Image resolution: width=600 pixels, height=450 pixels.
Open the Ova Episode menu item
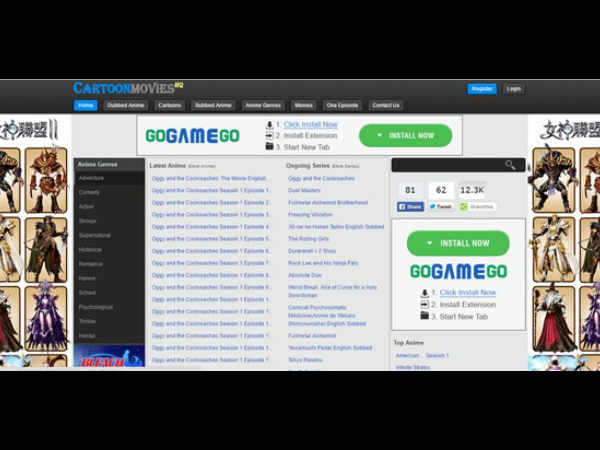click(342, 105)
